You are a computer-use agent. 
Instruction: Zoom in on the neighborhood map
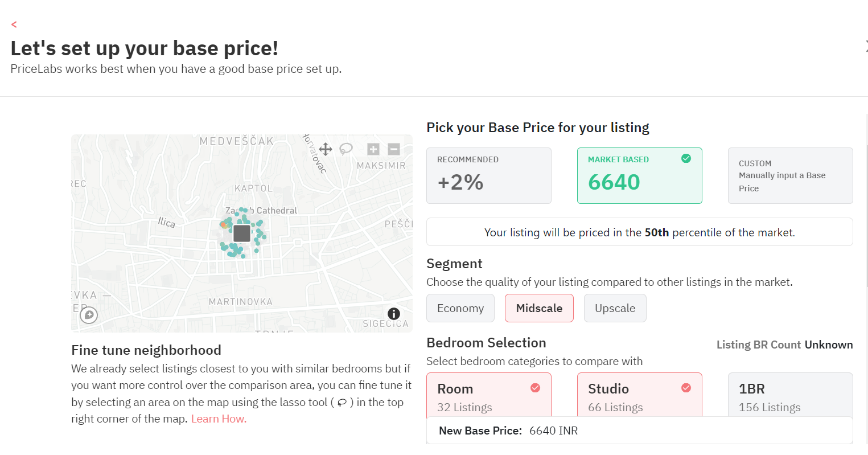[x=373, y=149]
